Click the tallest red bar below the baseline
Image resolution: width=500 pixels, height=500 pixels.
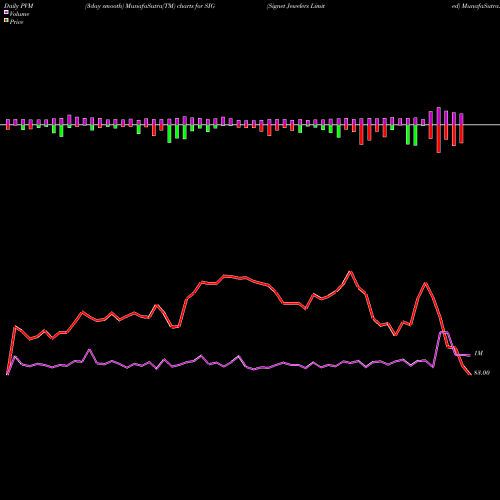[439, 139]
